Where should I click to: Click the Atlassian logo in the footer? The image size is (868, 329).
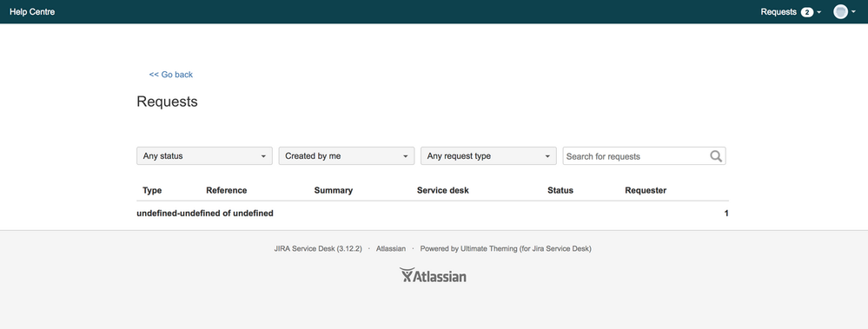(433, 275)
